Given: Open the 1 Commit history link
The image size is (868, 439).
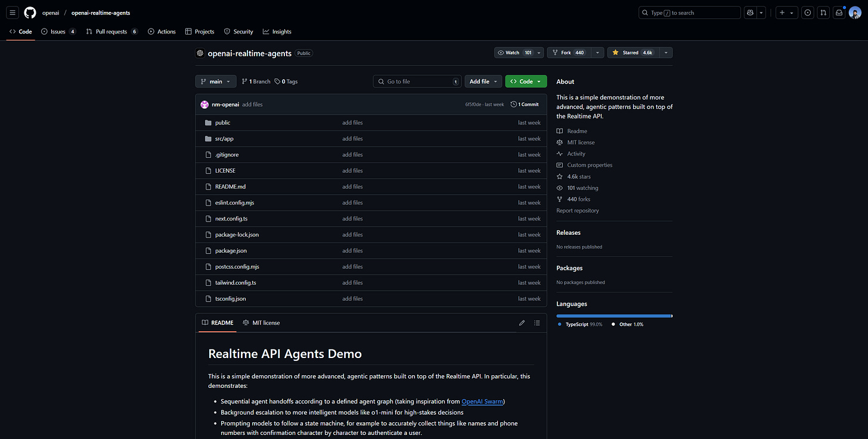Looking at the screenshot, I should 525,104.
